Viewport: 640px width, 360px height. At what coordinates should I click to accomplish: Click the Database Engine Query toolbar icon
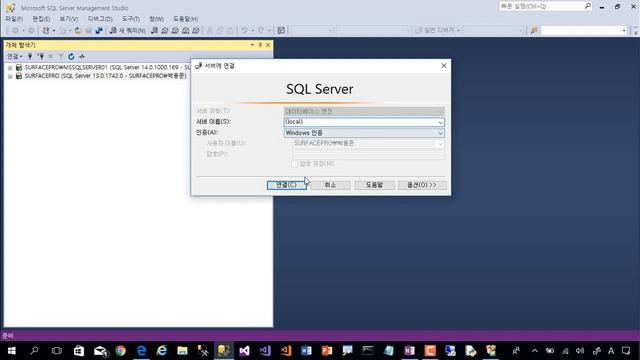click(x=155, y=31)
